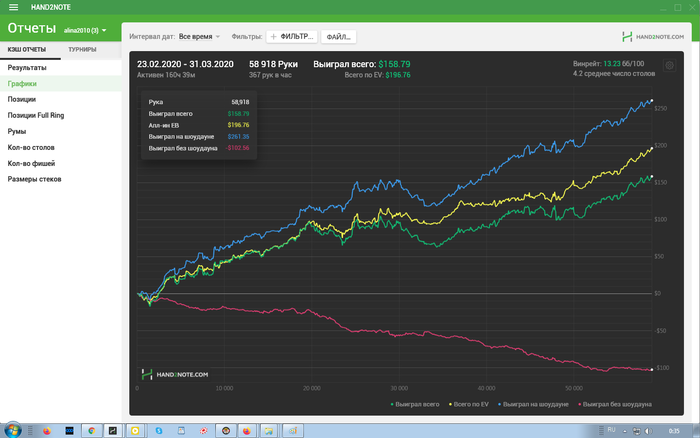Open the last pinned taskbar app icon

[293, 431]
